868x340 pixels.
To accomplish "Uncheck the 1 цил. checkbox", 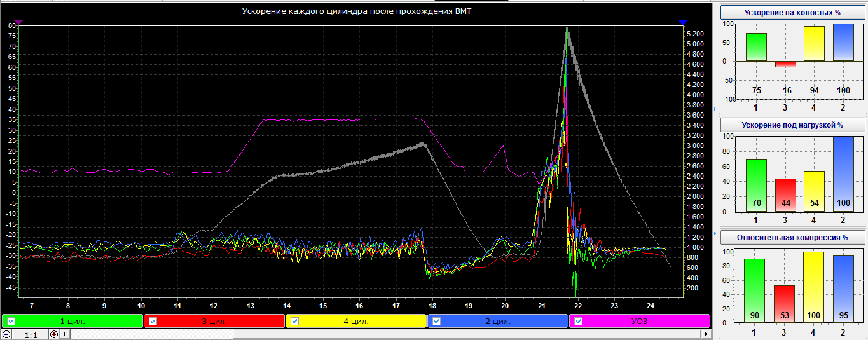I will point(11,322).
